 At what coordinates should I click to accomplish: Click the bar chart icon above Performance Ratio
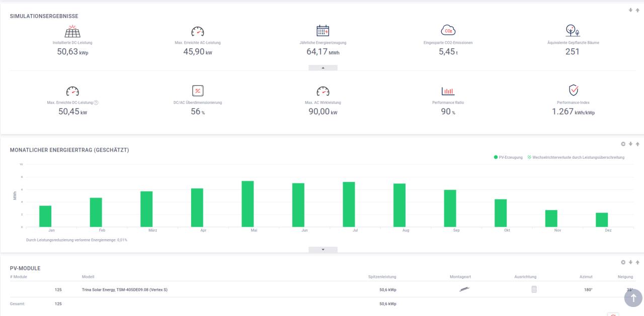pos(448,91)
